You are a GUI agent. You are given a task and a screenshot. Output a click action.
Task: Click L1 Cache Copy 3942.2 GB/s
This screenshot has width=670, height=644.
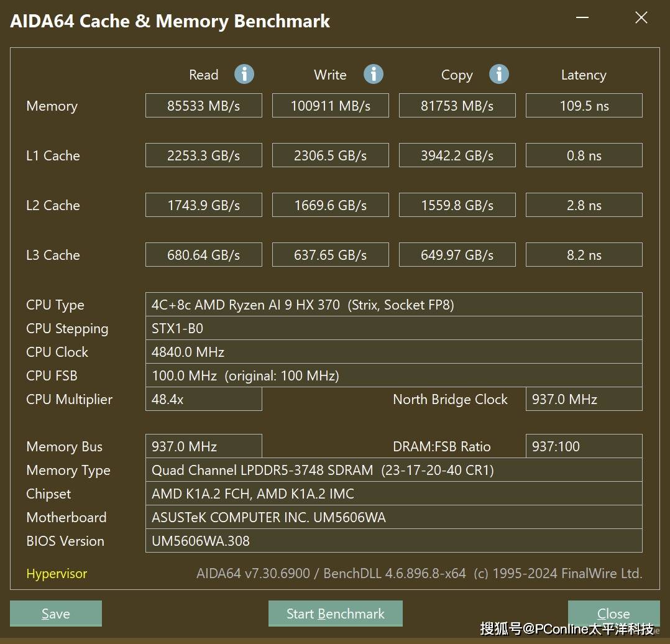457,155
